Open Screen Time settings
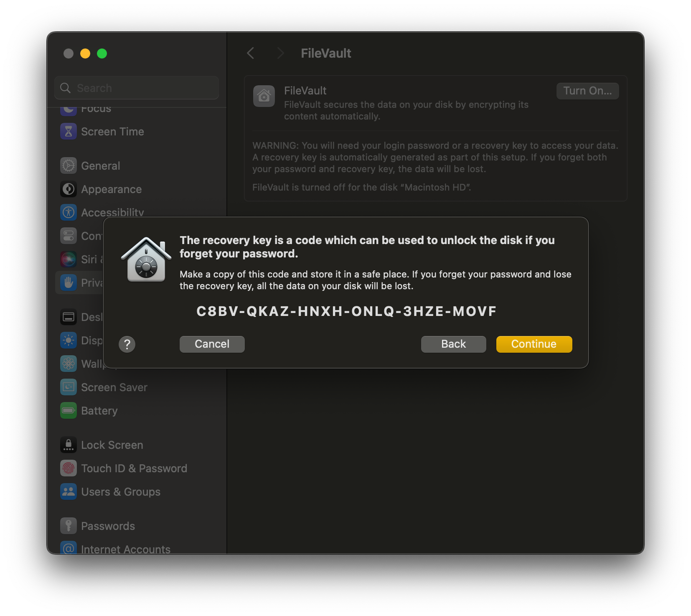The width and height of the screenshot is (691, 616). tap(137, 132)
